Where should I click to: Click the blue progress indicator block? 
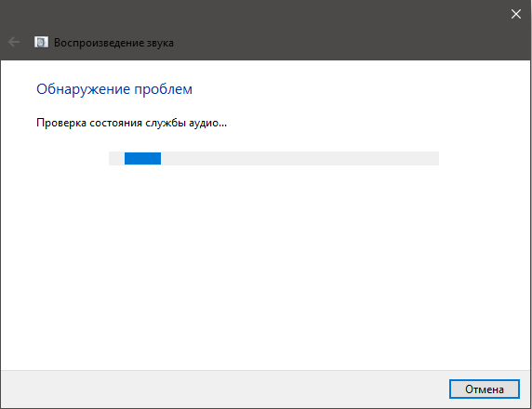tap(142, 158)
